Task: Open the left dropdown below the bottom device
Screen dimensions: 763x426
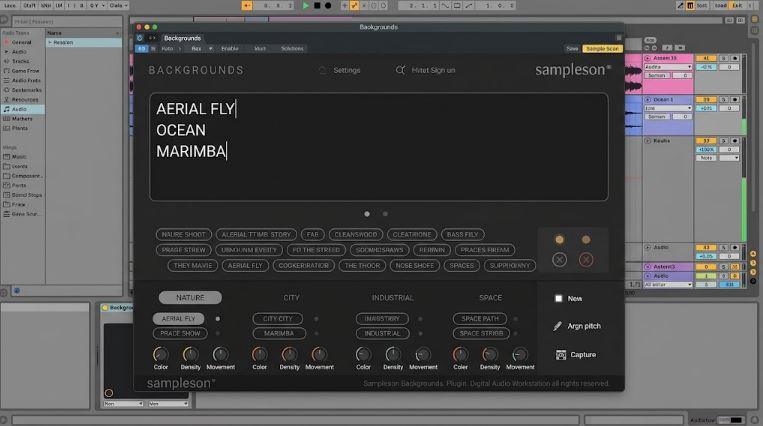Action: (x=124, y=404)
